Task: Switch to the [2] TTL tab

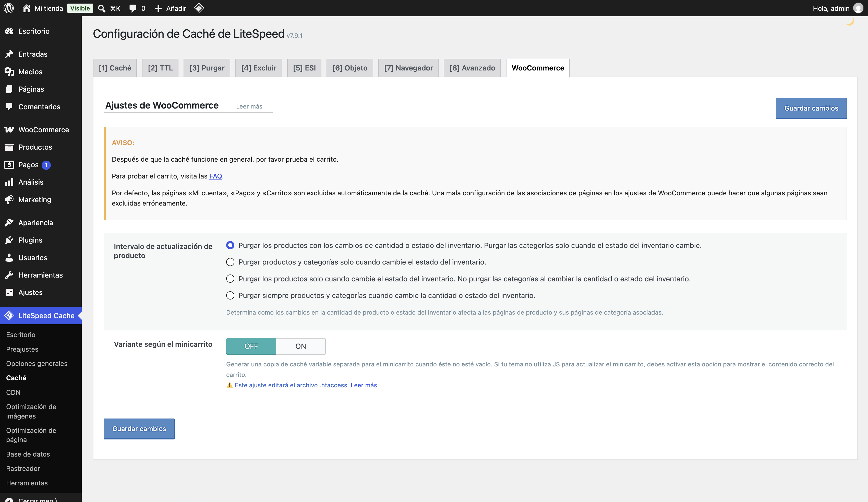Action: point(160,68)
